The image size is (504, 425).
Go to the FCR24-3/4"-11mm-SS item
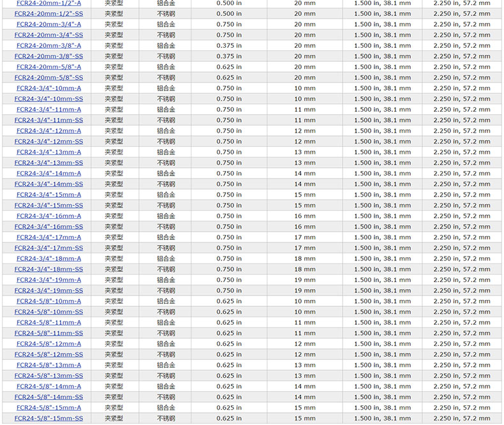[48, 120]
